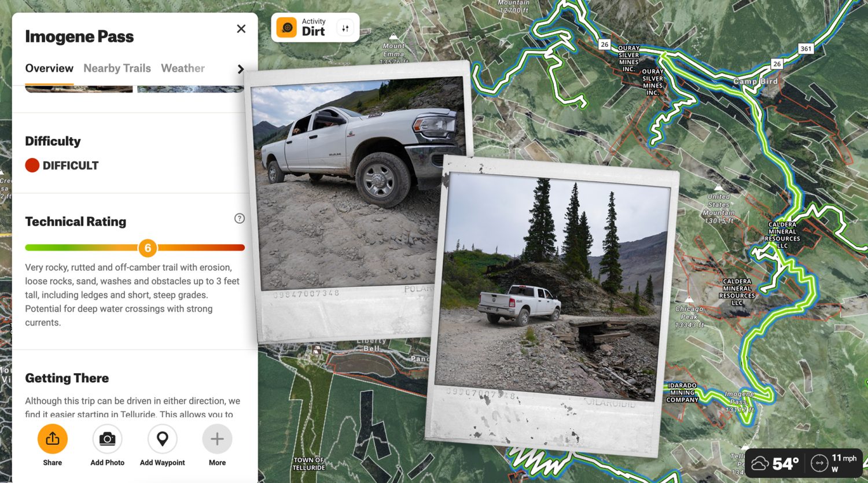Click the cloud weather icon
Screen dimensions: 868x483
coord(760,463)
